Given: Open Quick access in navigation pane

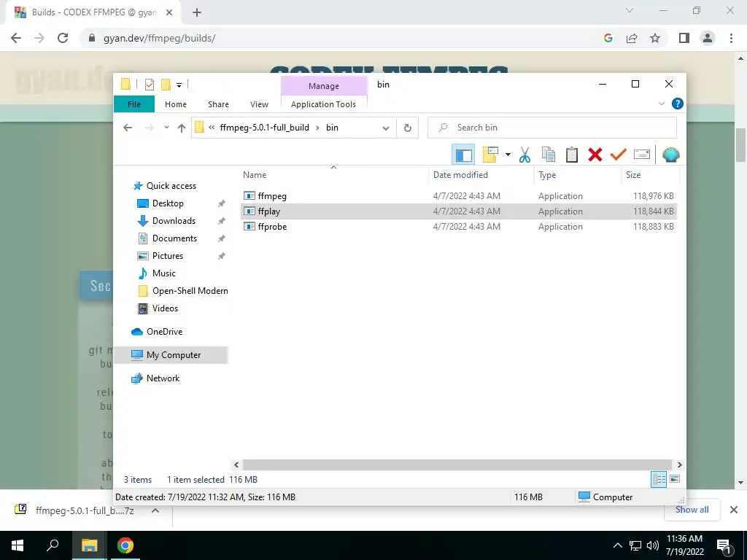Looking at the screenshot, I should click(171, 186).
